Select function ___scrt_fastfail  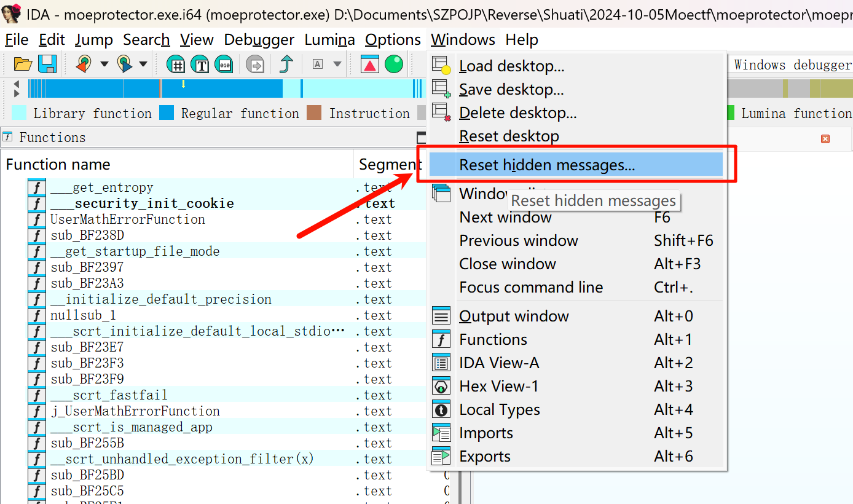coord(109,395)
